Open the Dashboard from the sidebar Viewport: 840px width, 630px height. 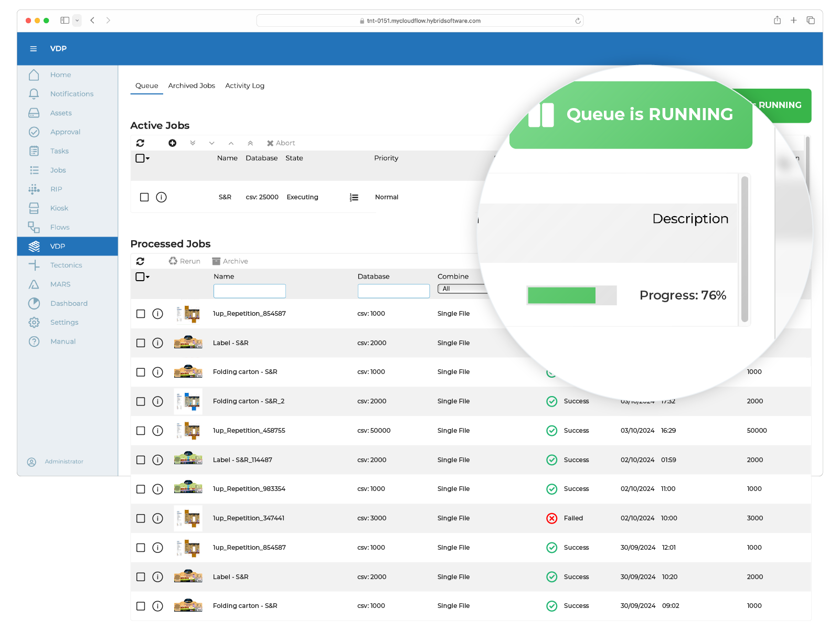(69, 303)
